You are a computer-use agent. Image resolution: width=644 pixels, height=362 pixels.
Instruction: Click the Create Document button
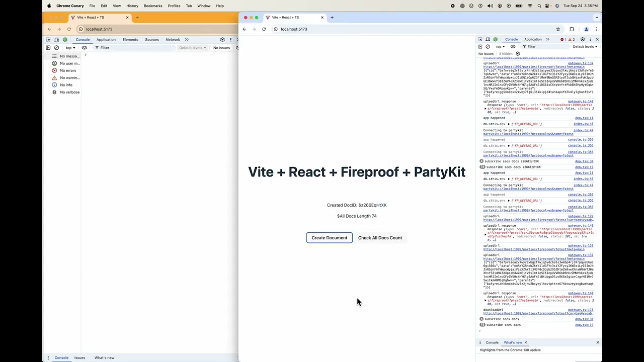330,238
